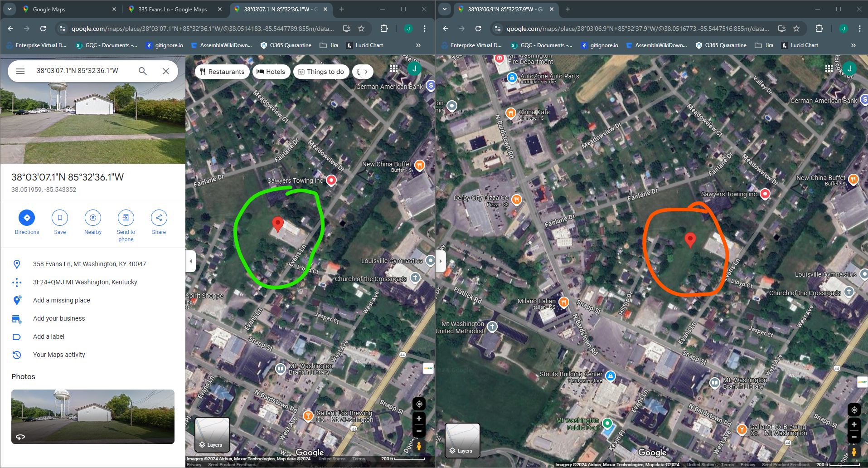Toggle the Layers view in right map

[x=462, y=441]
